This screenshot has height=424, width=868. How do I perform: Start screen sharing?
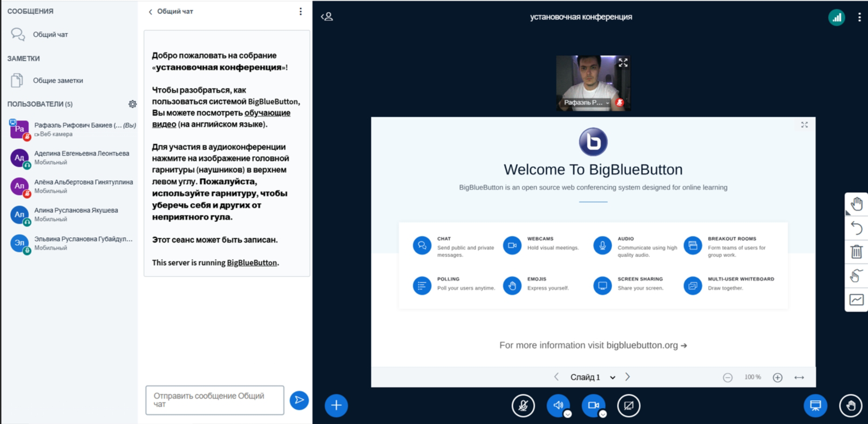point(628,405)
